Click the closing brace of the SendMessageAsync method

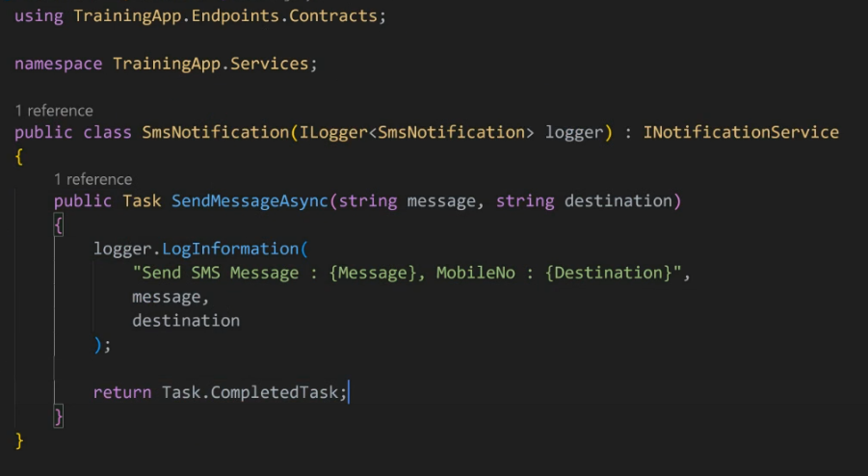[x=59, y=416]
